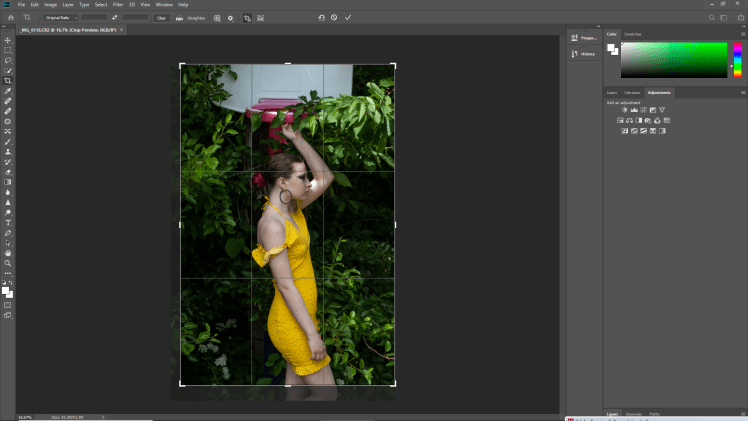
Task: Swap the crop width and height values
Action: click(x=115, y=18)
